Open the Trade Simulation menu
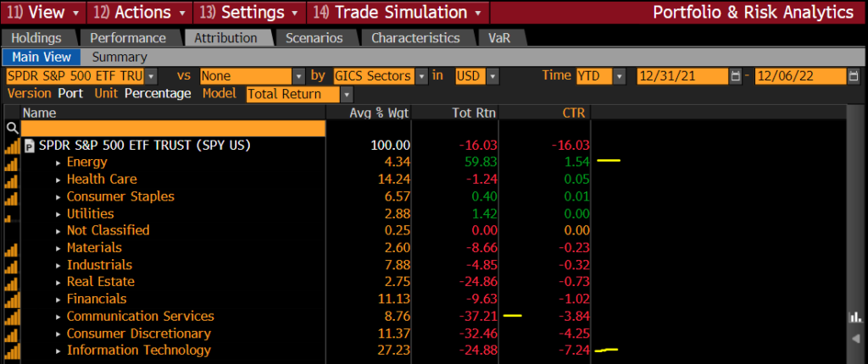The height and width of the screenshot is (364, 868). pos(398,12)
